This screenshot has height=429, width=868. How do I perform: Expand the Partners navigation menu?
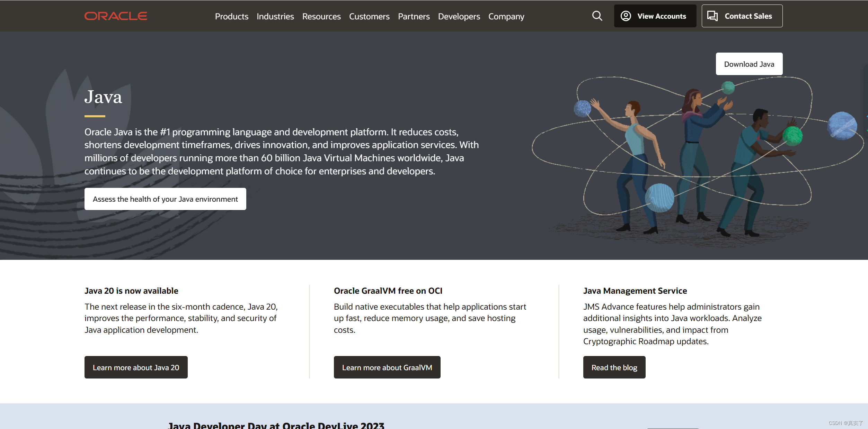[x=414, y=16]
